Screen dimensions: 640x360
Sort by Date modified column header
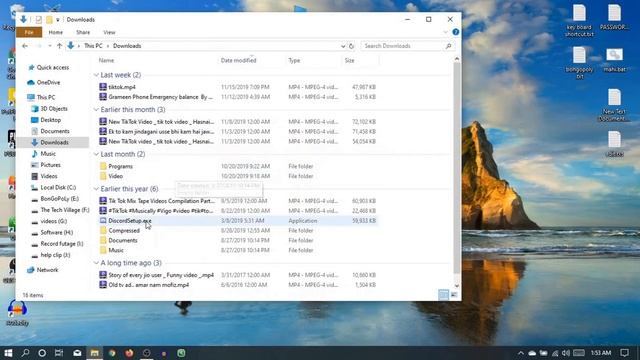coord(238,60)
